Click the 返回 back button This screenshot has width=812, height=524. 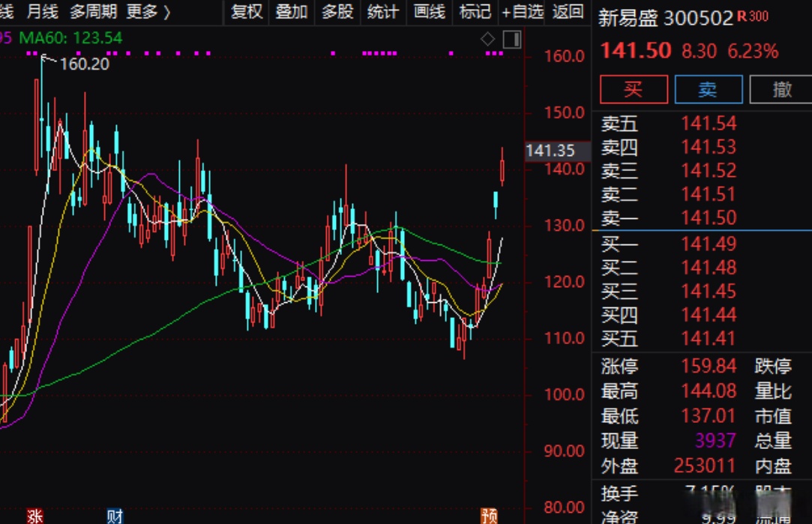coord(568,11)
